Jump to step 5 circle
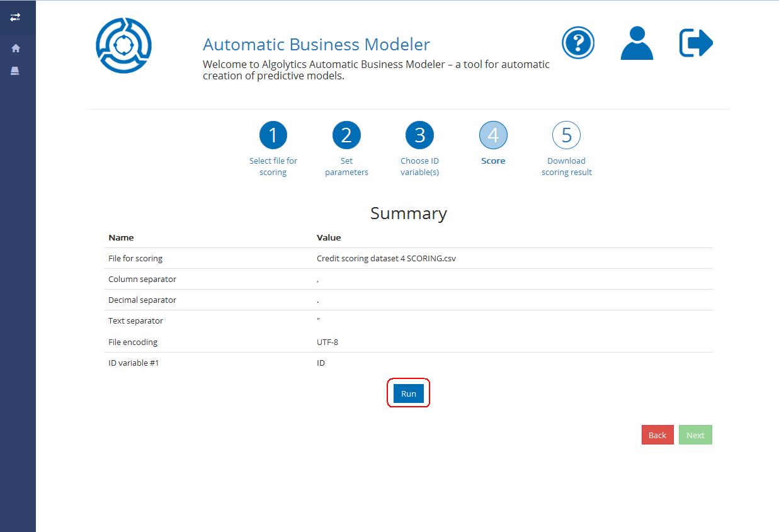 566,135
